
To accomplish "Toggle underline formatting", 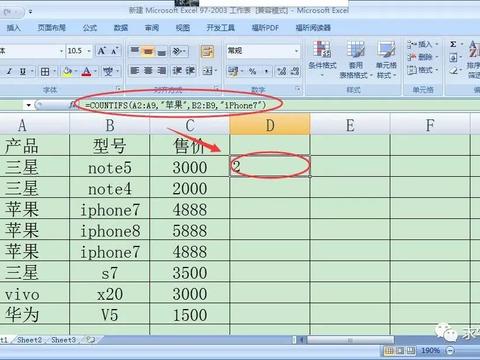I will 22,71.
